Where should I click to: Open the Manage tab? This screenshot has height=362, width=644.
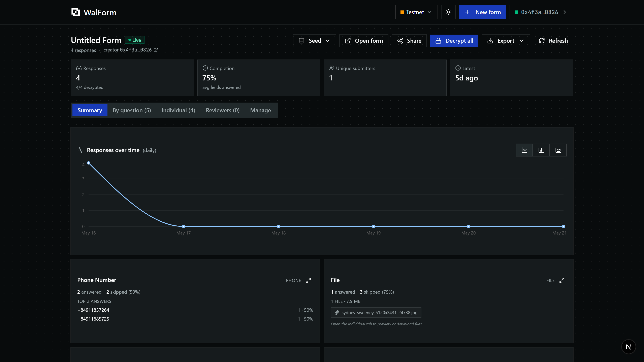tap(260, 110)
